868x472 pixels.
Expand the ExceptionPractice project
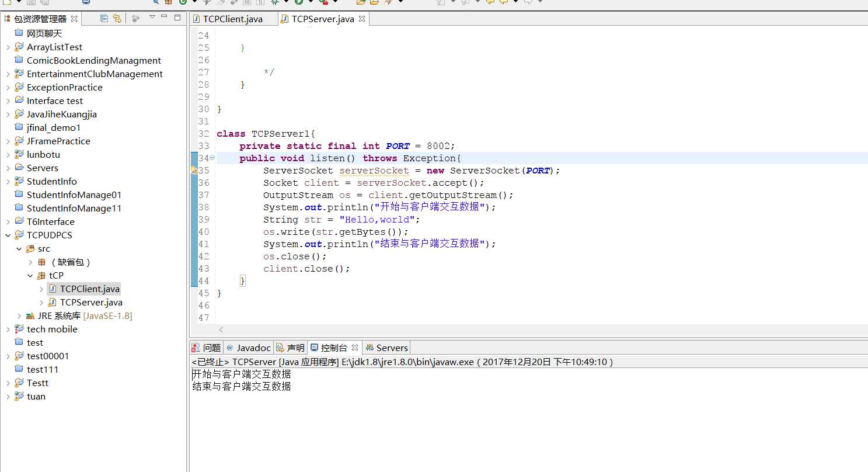click(x=8, y=88)
